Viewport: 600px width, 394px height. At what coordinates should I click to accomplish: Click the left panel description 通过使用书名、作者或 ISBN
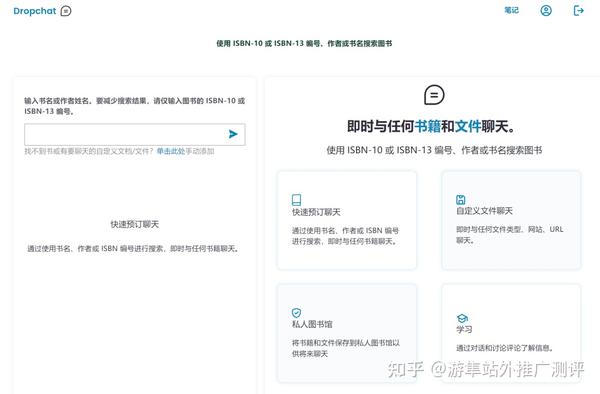[134, 249]
